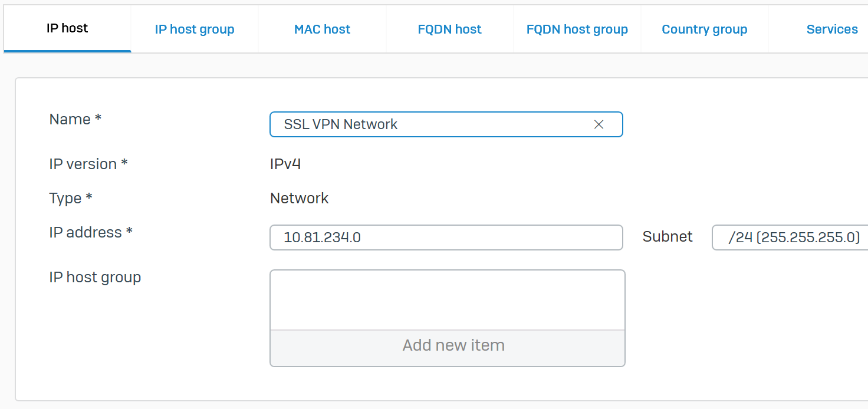Viewport: 868px width, 409px height.
Task: Click the Network type value
Action: [x=299, y=198]
